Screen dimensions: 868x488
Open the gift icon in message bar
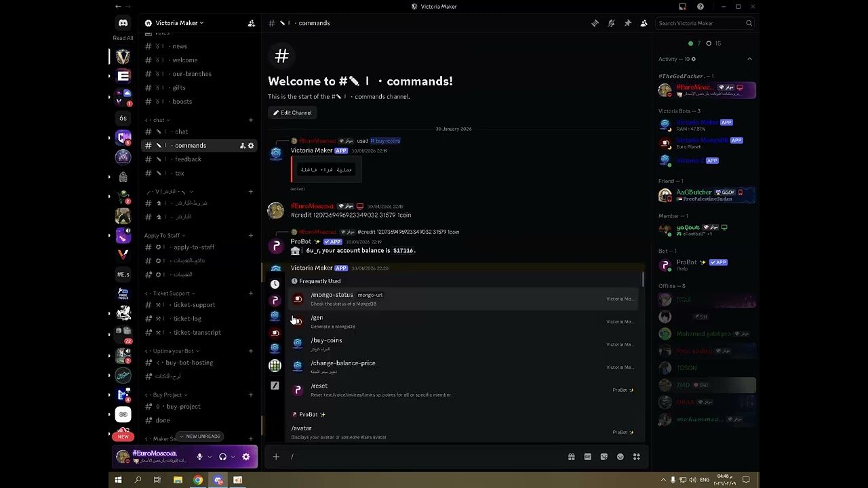572,457
